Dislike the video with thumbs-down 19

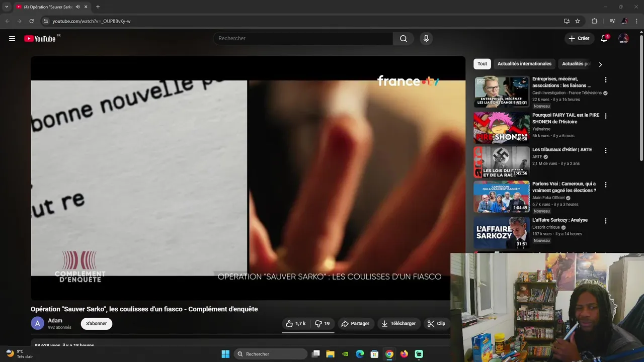(x=323, y=324)
